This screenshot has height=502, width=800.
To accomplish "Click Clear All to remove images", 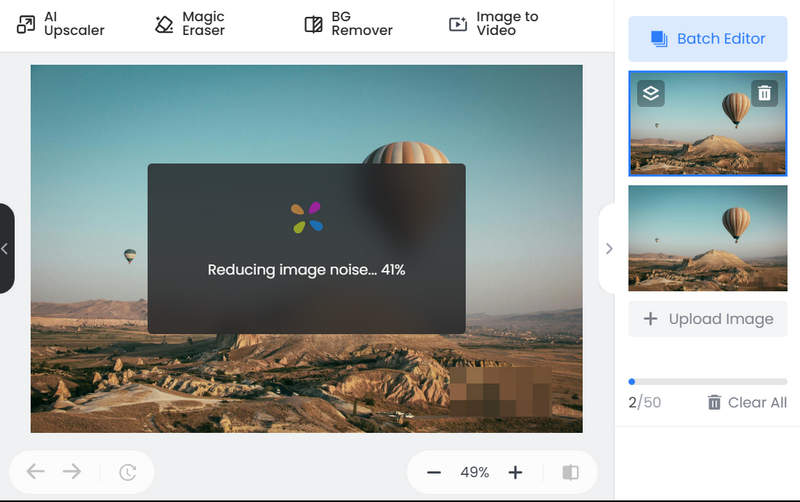I will click(x=746, y=402).
